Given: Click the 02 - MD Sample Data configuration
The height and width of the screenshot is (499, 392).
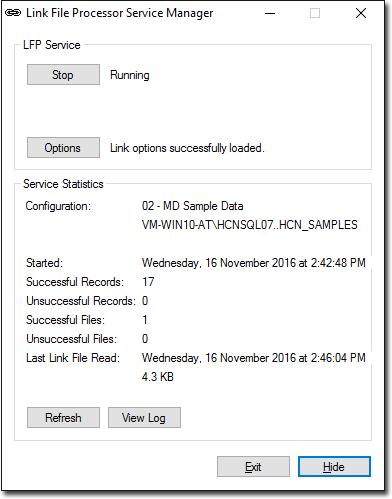Looking at the screenshot, I should point(193,206).
